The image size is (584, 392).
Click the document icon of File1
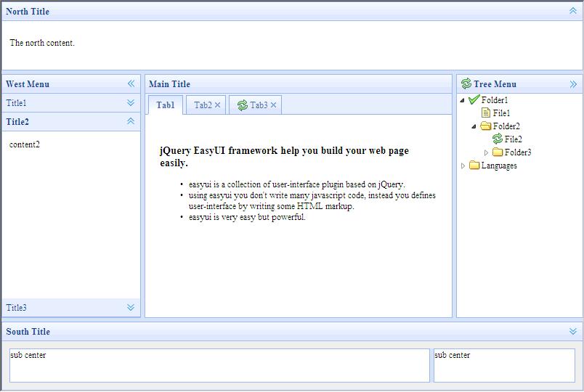coord(486,113)
